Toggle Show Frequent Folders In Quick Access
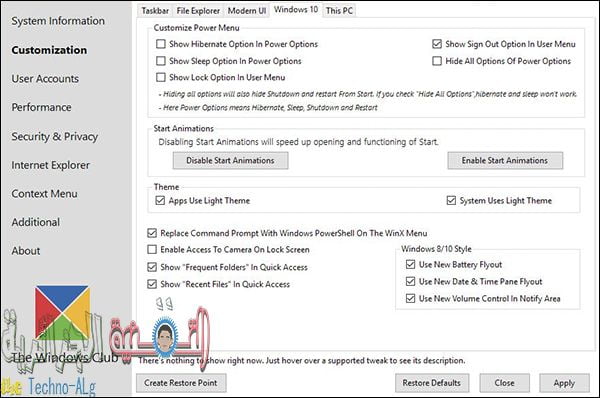Image resolution: width=600 pixels, height=398 pixels. [152, 267]
